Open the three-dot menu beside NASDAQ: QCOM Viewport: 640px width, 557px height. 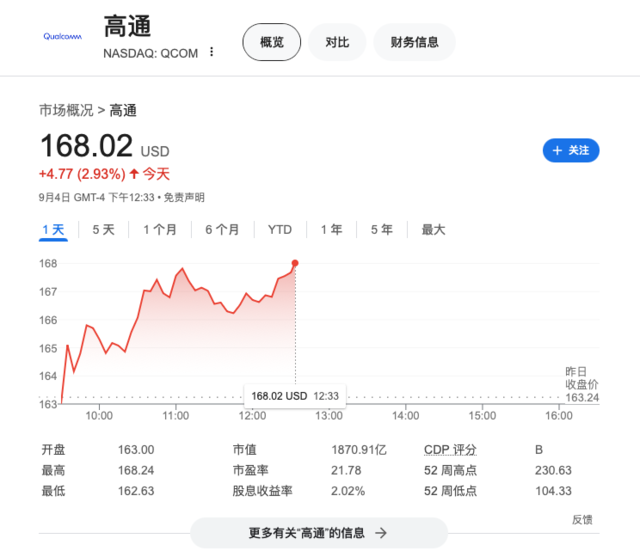click(211, 52)
